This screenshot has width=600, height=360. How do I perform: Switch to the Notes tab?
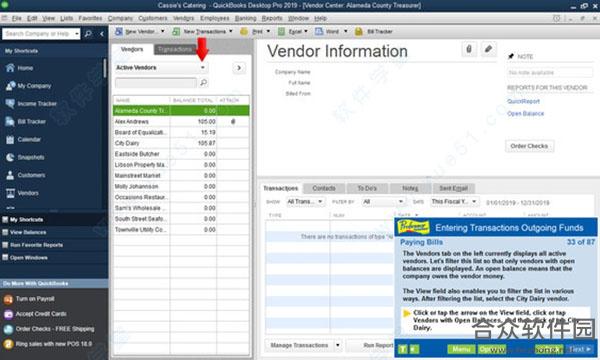pos(410,188)
